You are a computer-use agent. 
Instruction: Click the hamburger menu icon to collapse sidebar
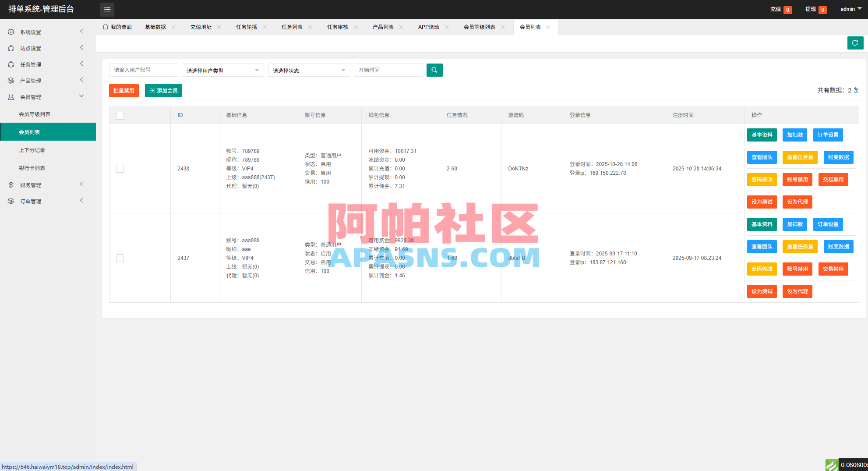107,9
